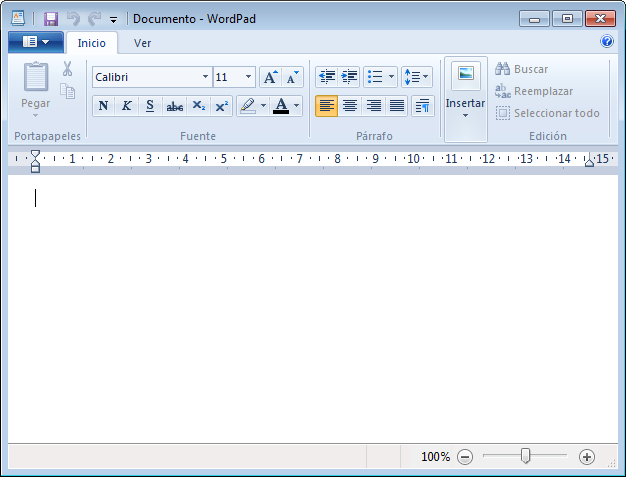Expand the Calibri font family dropdown
The width and height of the screenshot is (626, 477).
pyautogui.click(x=205, y=77)
